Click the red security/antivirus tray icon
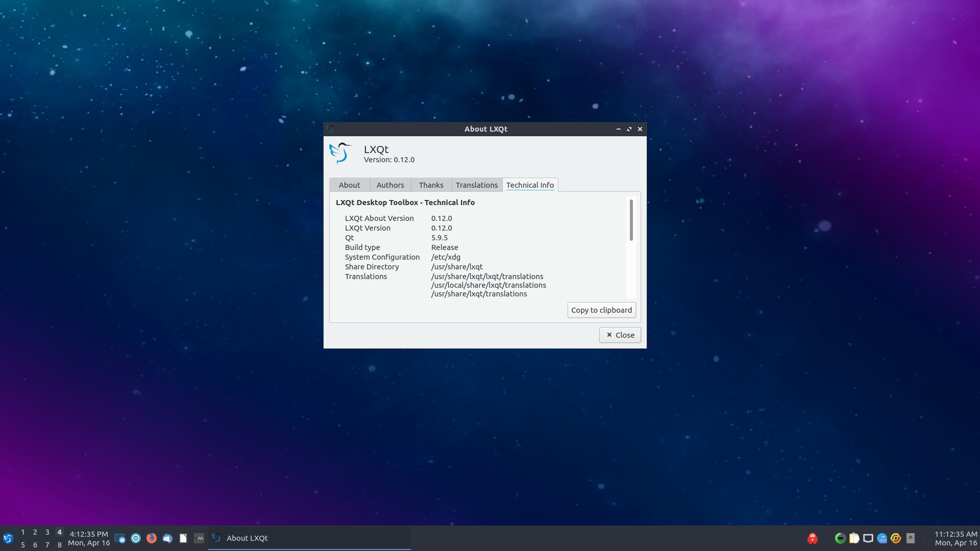This screenshot has height=551, width=980. [813, 538]
